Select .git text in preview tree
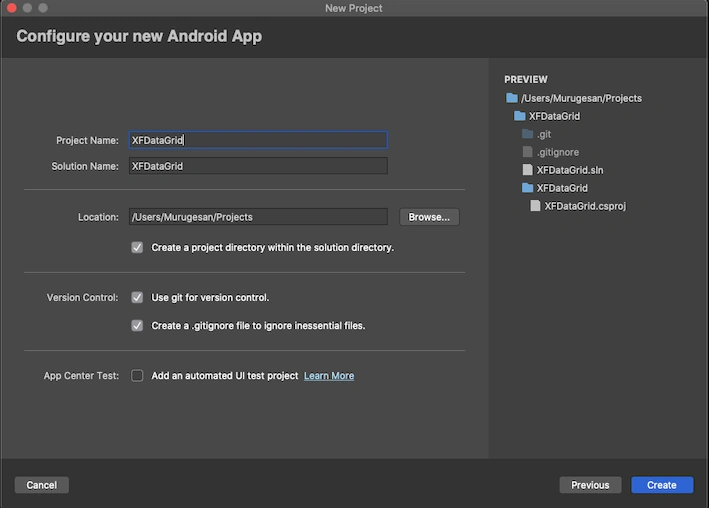The image size is (709, 508). click(544, 134)
